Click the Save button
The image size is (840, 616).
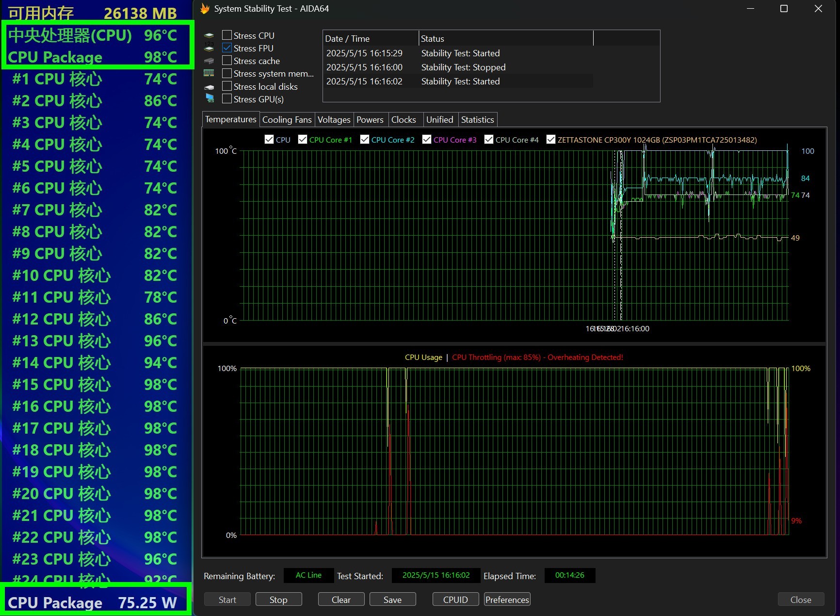(392, 600)
